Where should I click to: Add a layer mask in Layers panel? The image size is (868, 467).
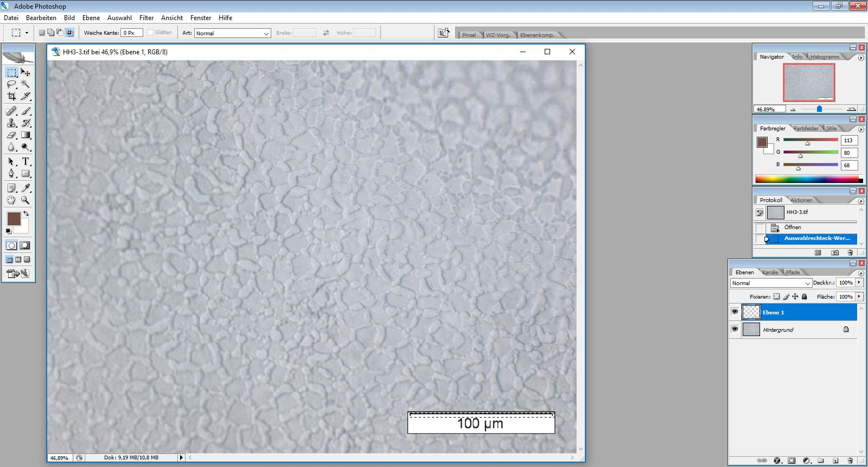[x=792, y=460]
